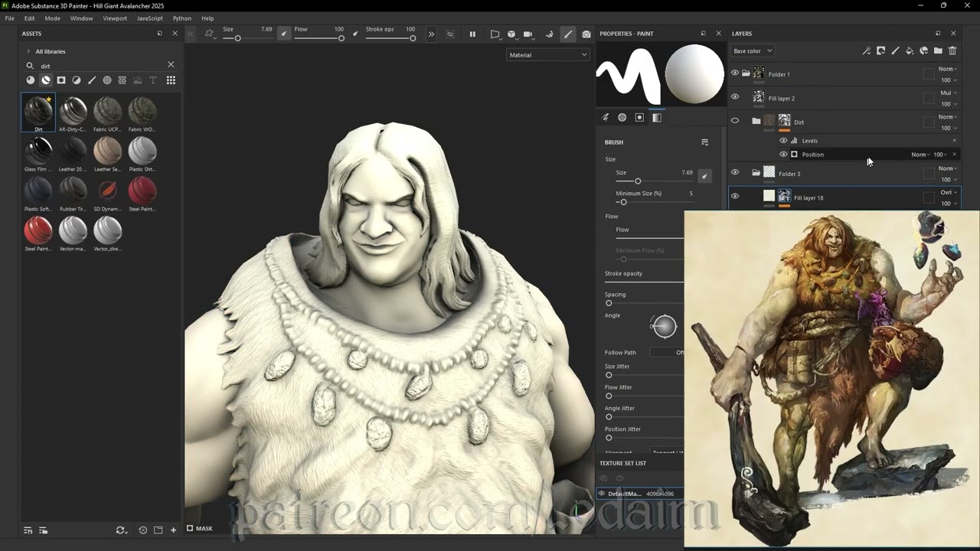
Task: Expand the hidden toolbar options chevron
Action: pos(431,34)
